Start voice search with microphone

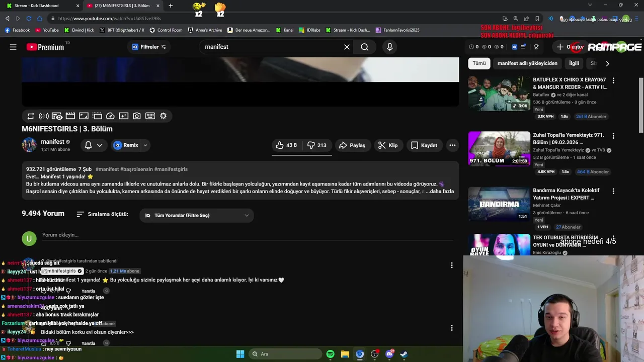389,47
